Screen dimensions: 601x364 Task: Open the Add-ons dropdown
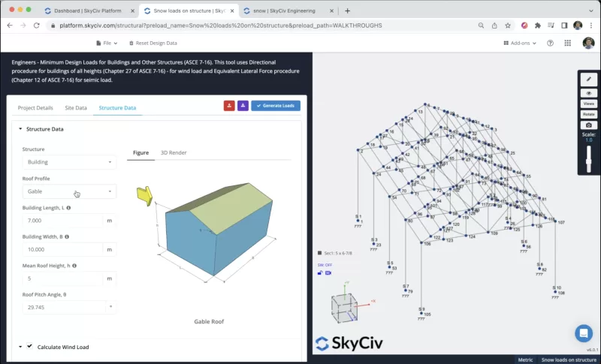tap(520, 44)
